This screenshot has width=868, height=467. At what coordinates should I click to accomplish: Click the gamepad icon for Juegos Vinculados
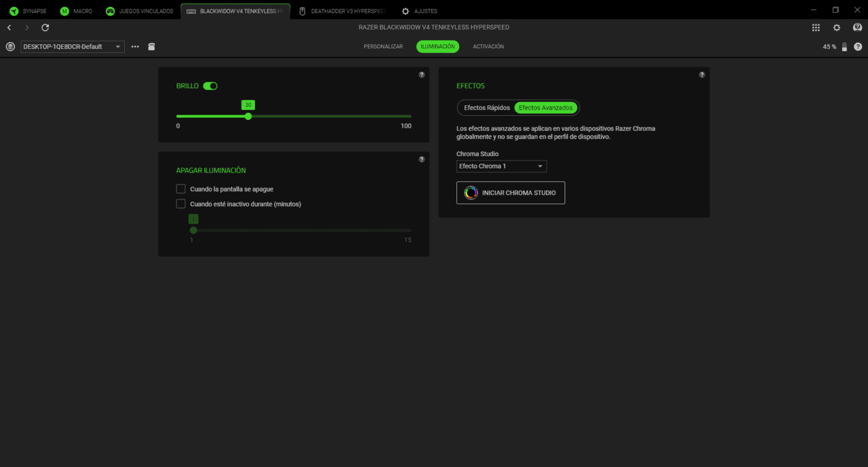[x=110, y=11]
